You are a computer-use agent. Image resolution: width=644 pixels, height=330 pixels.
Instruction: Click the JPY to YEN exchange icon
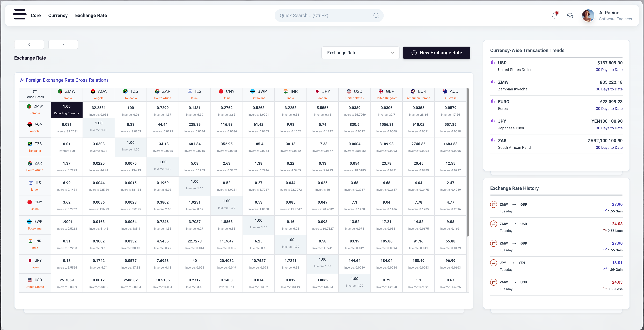coord(493,263)
